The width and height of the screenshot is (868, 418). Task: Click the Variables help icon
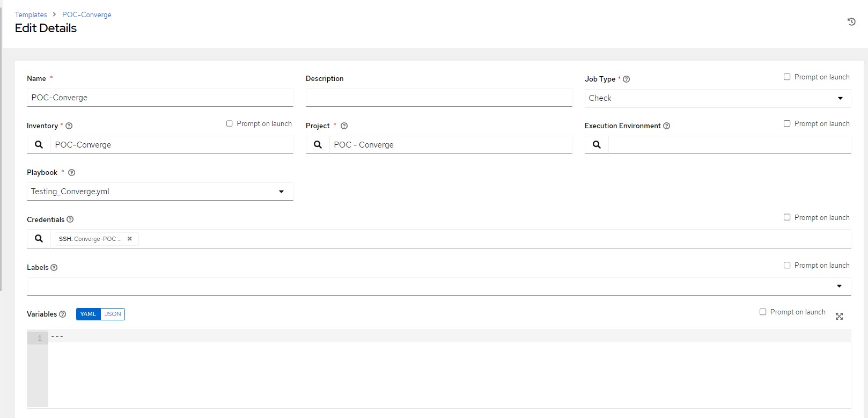[62, 314]
